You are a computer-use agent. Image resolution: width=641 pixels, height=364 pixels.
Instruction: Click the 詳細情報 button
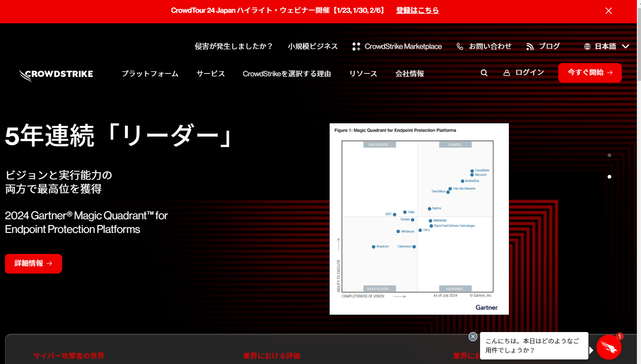[33, 264]
